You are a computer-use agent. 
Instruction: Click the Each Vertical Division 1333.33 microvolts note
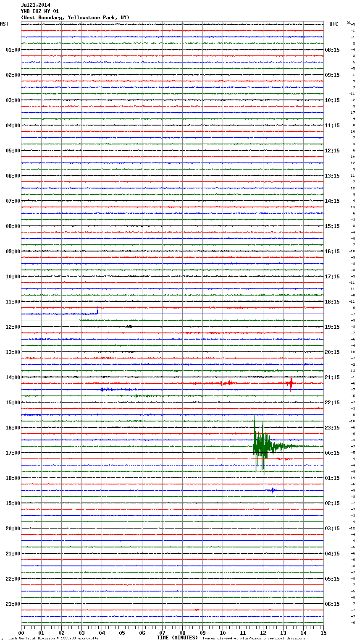point(53,639)
